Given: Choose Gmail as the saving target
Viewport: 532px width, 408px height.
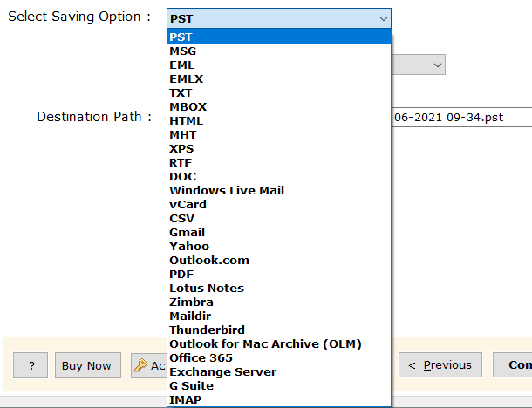Looking at the screenshot, I should pyautogui.click(x=279, y=232).
